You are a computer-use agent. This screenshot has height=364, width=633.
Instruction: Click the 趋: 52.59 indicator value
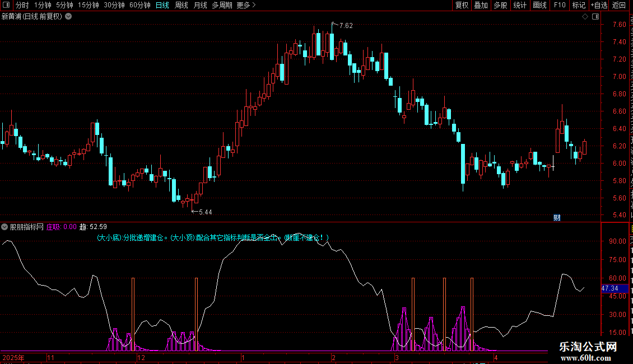(x=93, y=227)
